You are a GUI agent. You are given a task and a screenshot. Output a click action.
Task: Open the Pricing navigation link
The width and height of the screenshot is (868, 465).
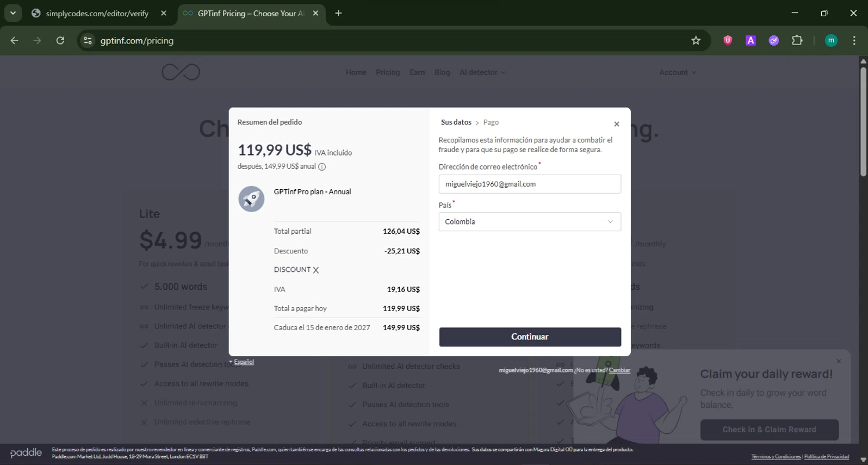(388, 72)
